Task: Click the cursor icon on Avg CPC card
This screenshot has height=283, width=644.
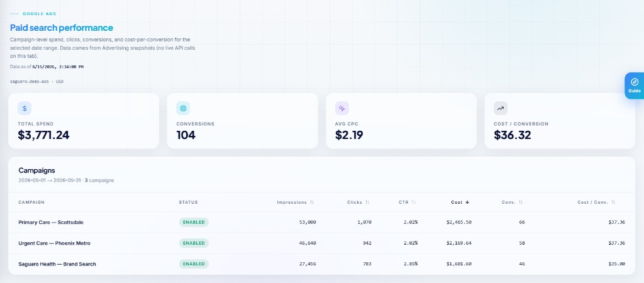Action: 341,108
